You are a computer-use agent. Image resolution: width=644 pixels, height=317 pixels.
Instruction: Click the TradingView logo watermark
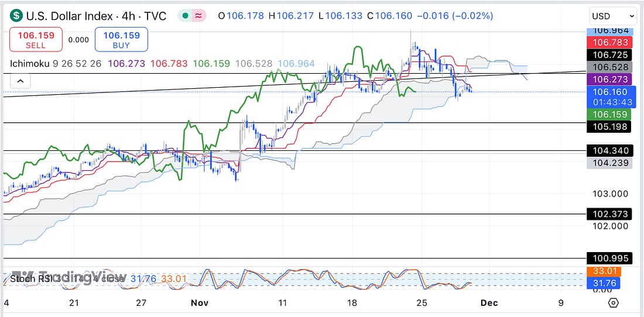coord(69,277)
